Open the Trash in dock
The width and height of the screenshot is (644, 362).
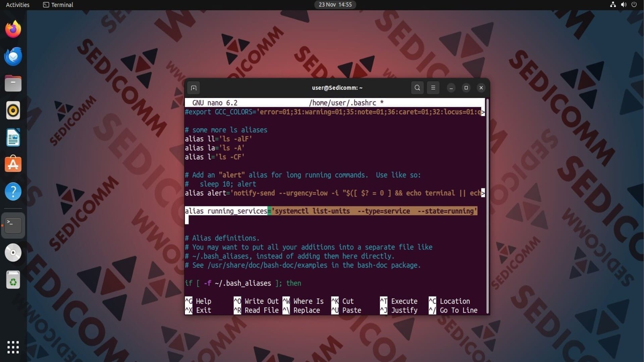13,280
